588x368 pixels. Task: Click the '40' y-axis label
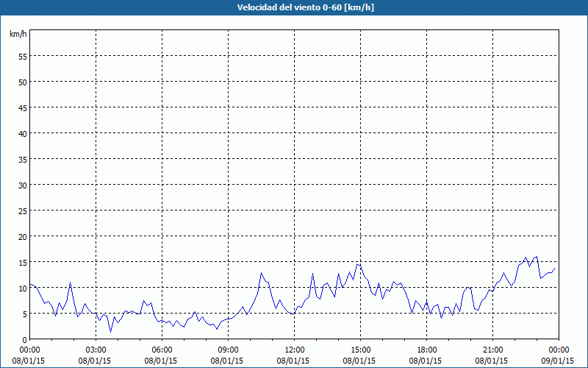[23, 134]
